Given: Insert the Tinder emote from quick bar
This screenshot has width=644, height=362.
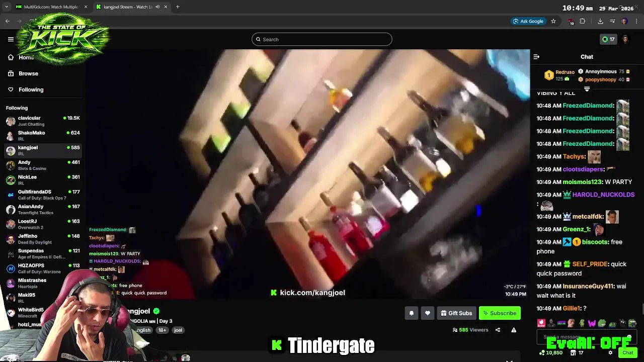Looking at the screenshot, I should pos(541,323).
